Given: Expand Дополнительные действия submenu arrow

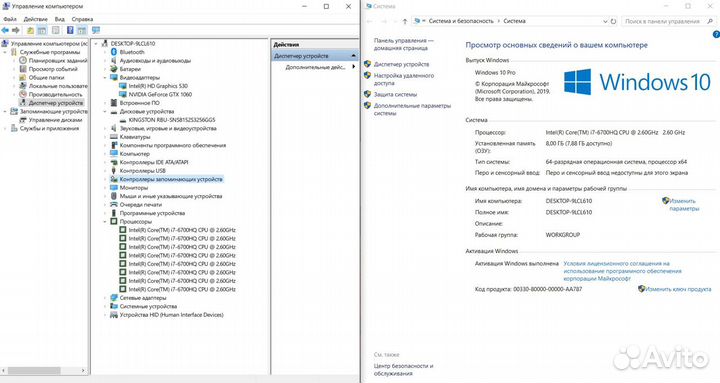Looking at the screenshot, I should click(354, 67).
